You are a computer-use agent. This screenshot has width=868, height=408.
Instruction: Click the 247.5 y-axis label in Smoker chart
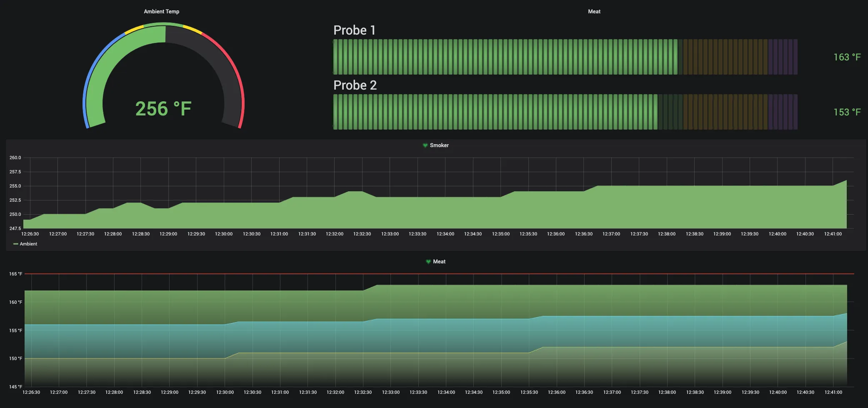click(x=15, y=228)
